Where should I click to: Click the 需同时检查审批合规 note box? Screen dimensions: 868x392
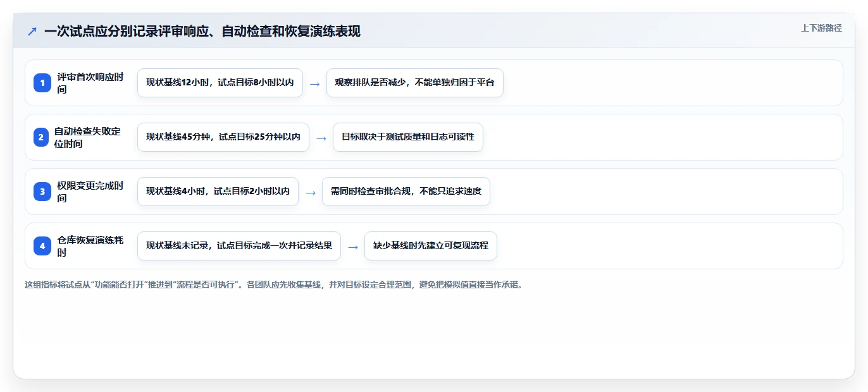[406, 192]
